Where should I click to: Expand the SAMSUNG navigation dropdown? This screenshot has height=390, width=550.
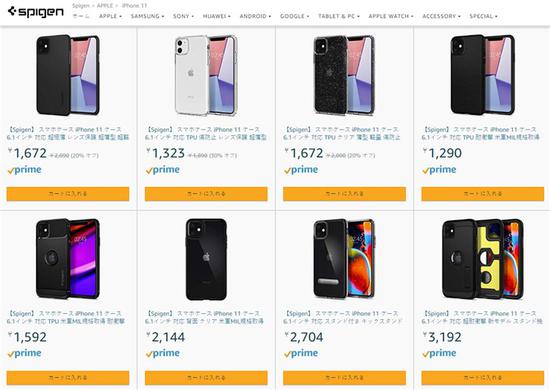point(147,16)
